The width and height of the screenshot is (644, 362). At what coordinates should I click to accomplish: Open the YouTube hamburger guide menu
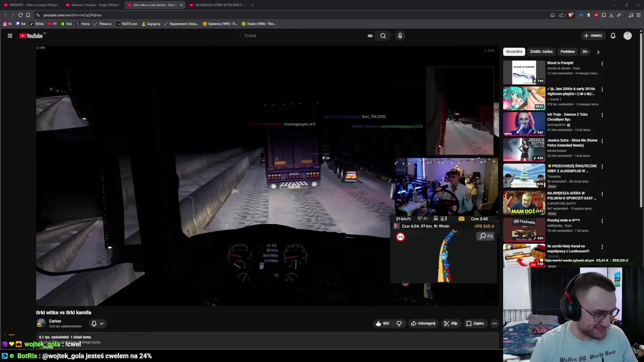point(10,36)
